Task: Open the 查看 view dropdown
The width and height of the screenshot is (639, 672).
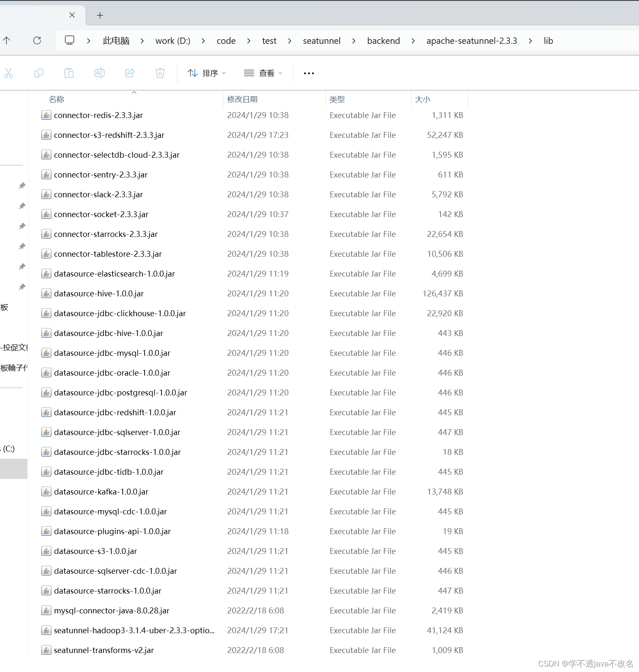Action: tap(263, 73)
